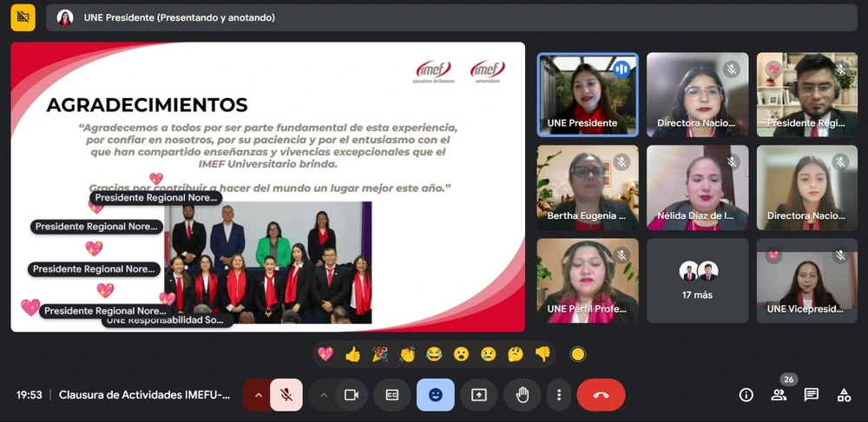Screen dimensions: 868x422
Task: Unmute the microphone in the call bar
Action: tap(286, 395)
